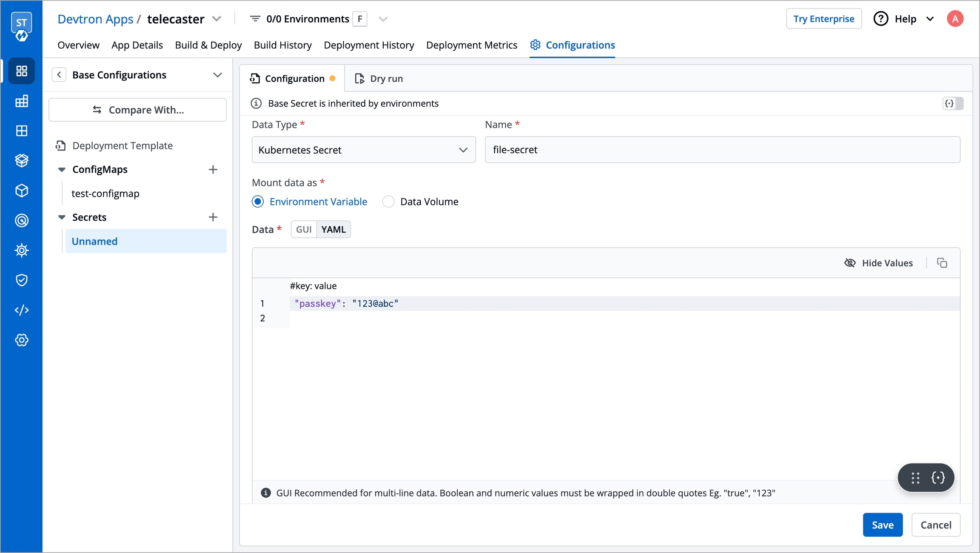Screen dimensions: 980x553
Task: Click the Cancel button
Action: (x=936, y=525)
